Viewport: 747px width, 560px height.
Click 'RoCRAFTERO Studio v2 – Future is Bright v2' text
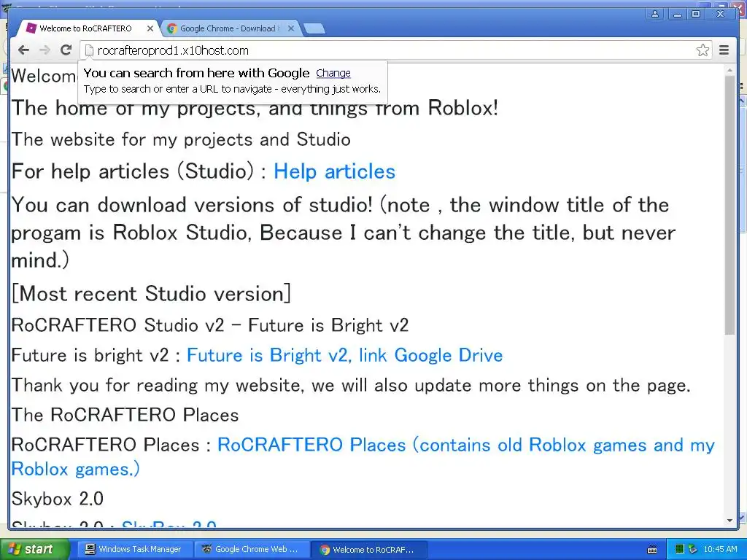click(209, 325)
